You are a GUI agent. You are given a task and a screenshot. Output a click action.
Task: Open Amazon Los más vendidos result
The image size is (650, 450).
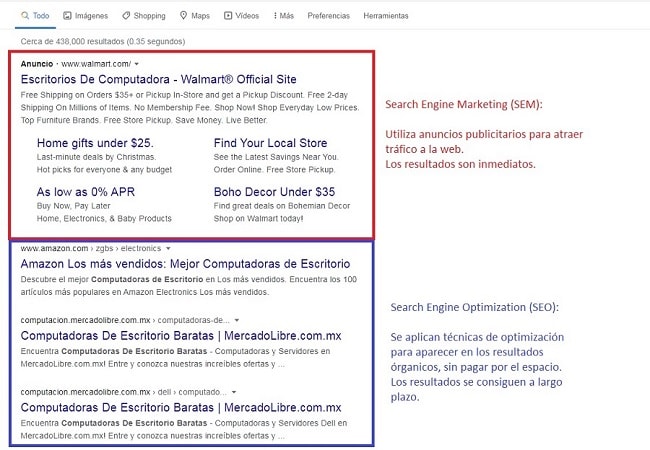[x=185, y=264]
